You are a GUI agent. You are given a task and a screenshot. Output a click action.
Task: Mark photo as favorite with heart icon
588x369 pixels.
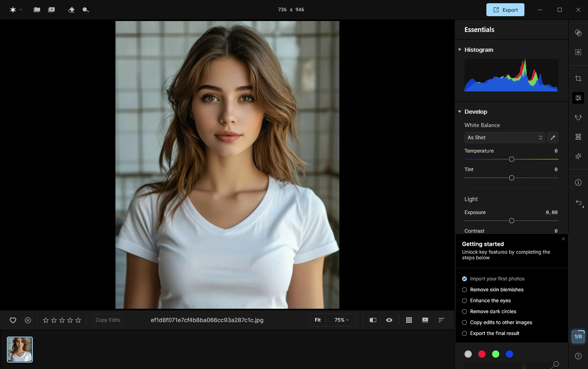[13, 320]
